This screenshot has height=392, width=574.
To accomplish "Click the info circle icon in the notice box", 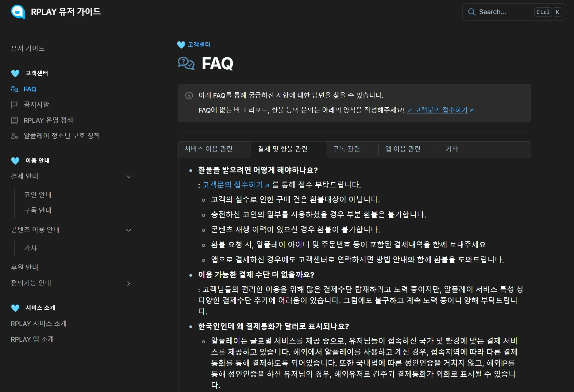I will coord(189,95).
